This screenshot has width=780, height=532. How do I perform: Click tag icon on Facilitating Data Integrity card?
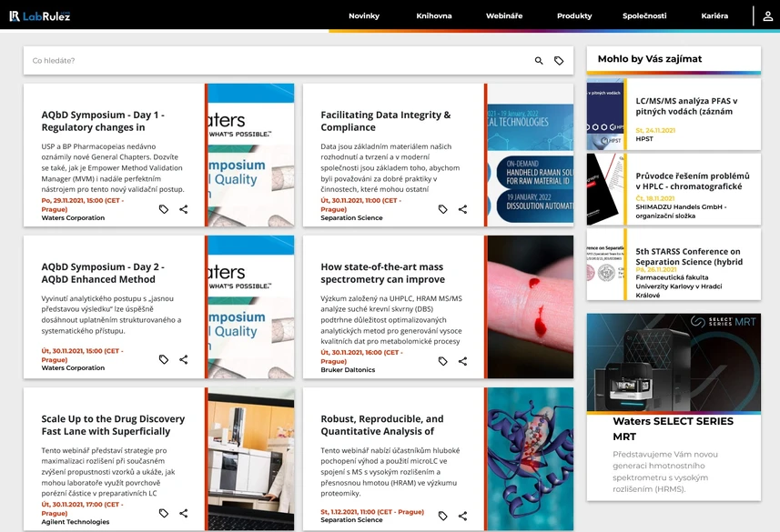coord(442,209)
